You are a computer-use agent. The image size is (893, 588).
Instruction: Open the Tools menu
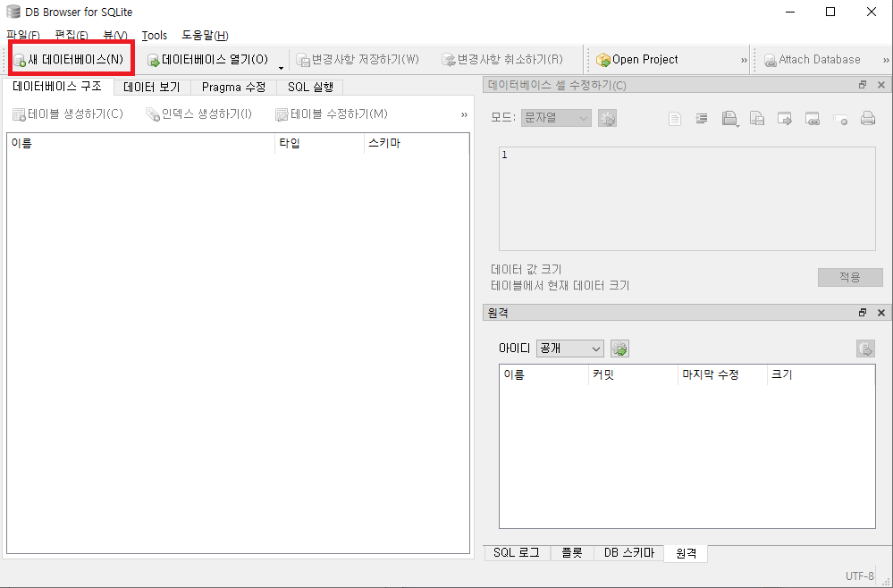coord(155,35)
